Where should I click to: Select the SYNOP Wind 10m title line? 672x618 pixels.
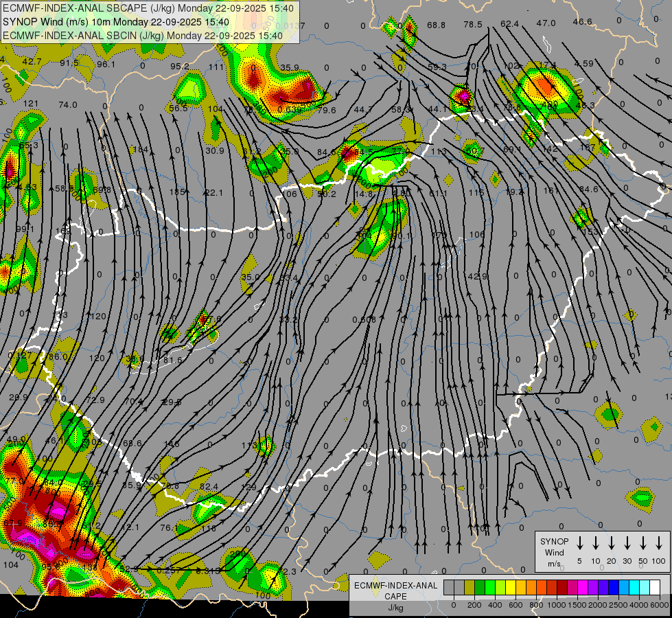[x=116, y=22]
